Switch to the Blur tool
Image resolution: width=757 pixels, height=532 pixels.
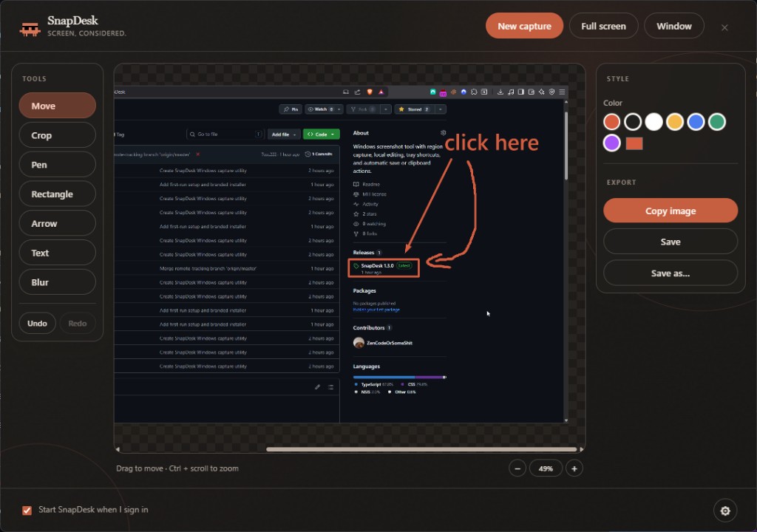pos(58,282)
